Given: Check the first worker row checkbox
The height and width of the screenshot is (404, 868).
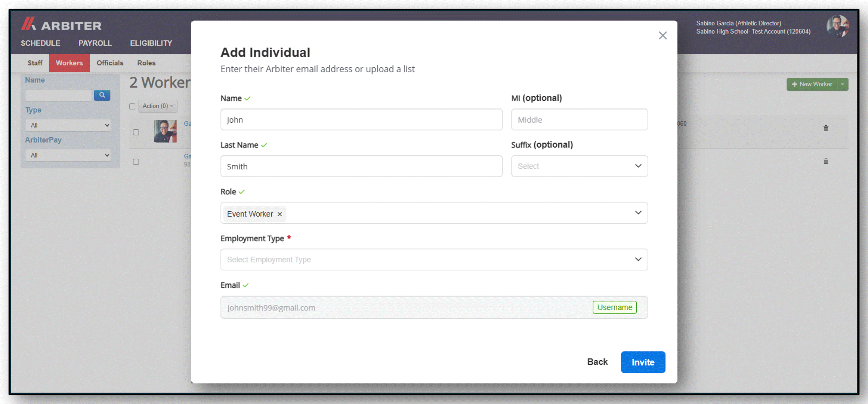Looking at the screenshot, I should click(x=136, y=132).
